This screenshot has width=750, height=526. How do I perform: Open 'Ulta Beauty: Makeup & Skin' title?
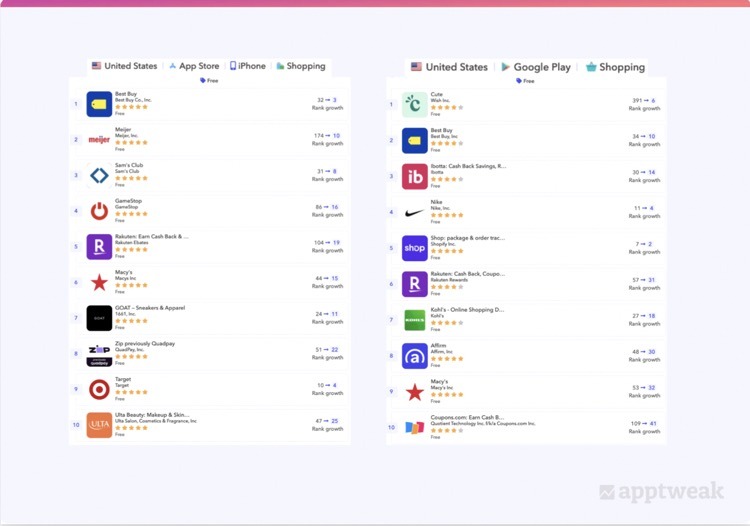click(x=152, y=415)
